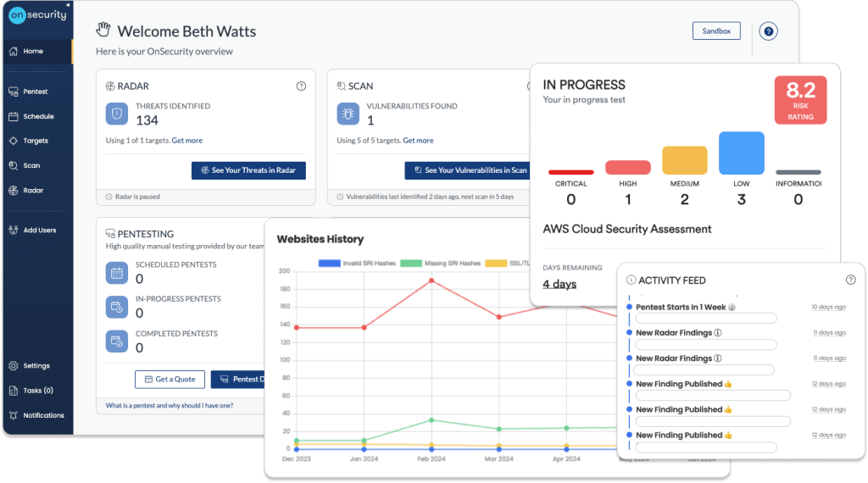Click the Get a Quote button

tap(170, 380)
